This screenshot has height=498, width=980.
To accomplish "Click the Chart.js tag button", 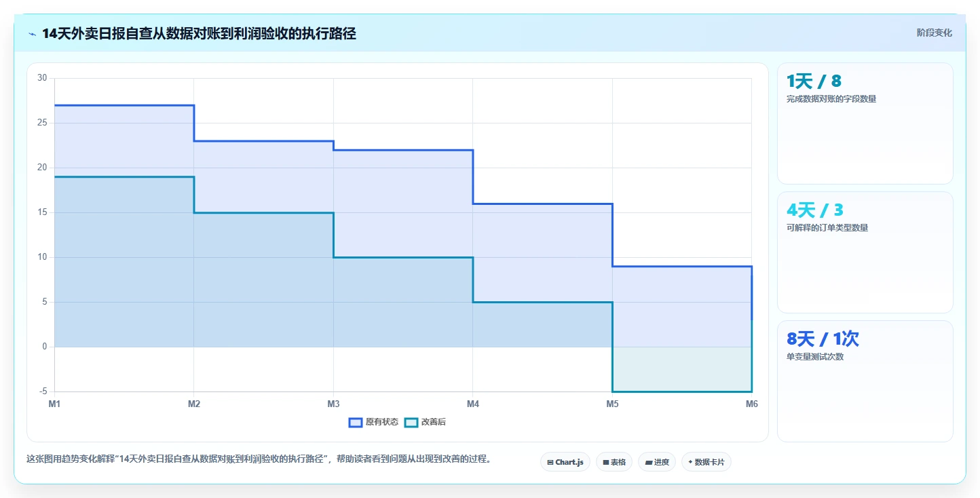I will [x=565, y=462].
